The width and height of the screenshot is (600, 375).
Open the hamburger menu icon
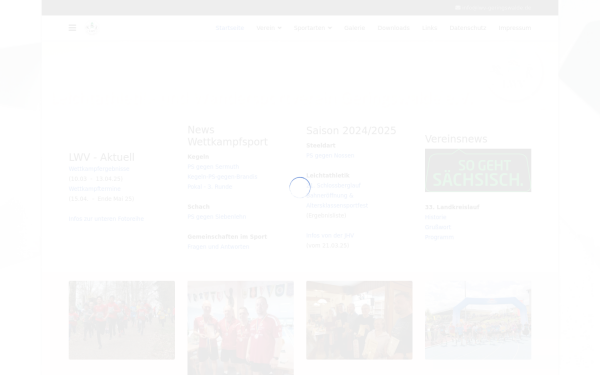tap(72, 28)
